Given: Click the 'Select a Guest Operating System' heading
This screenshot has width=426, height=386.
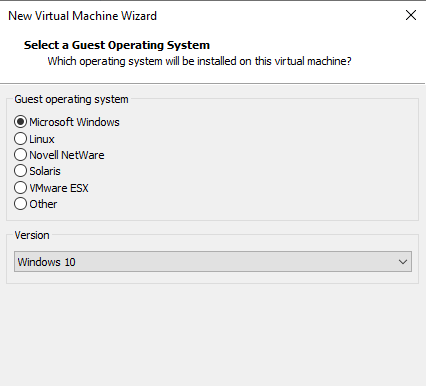Looking at the screenshot, I should [117, 45].
